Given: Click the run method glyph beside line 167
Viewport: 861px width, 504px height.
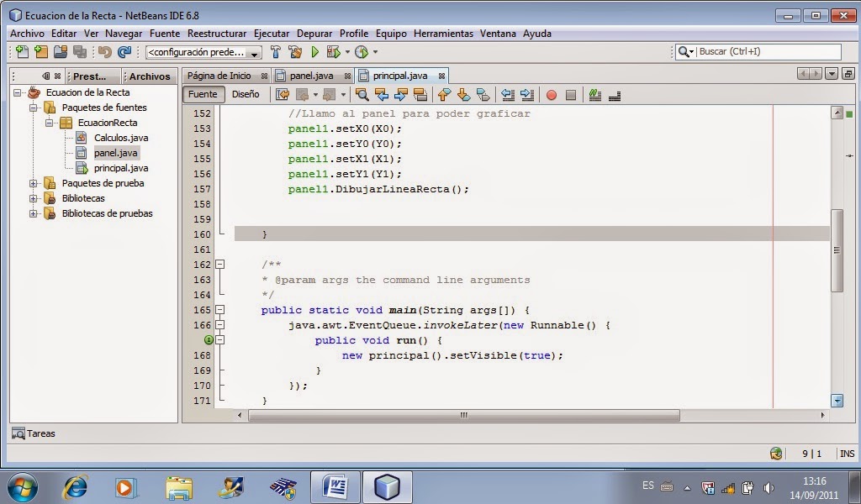Looking at the screenshot, I should tap(209, 340).
